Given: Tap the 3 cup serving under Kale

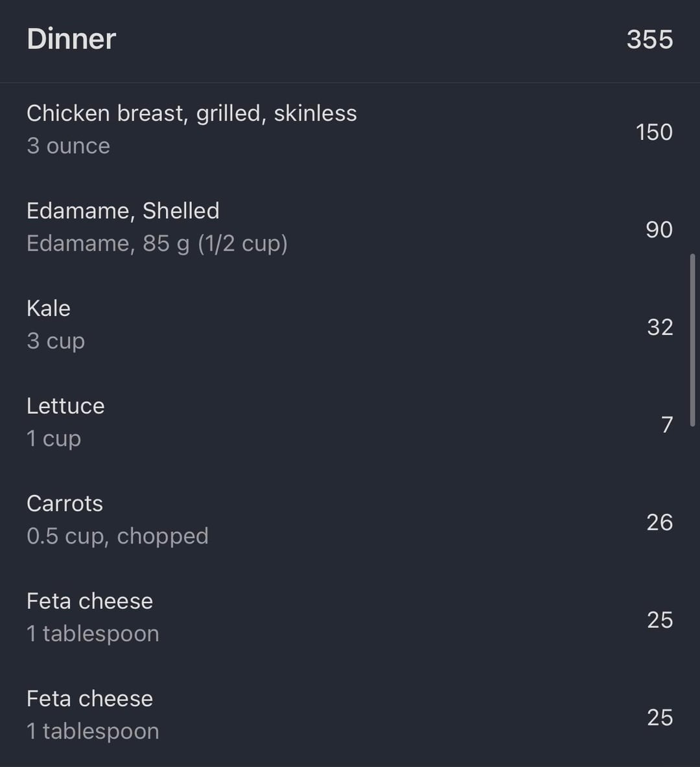Looking at the screenshot, I should [x=56, y=341].
